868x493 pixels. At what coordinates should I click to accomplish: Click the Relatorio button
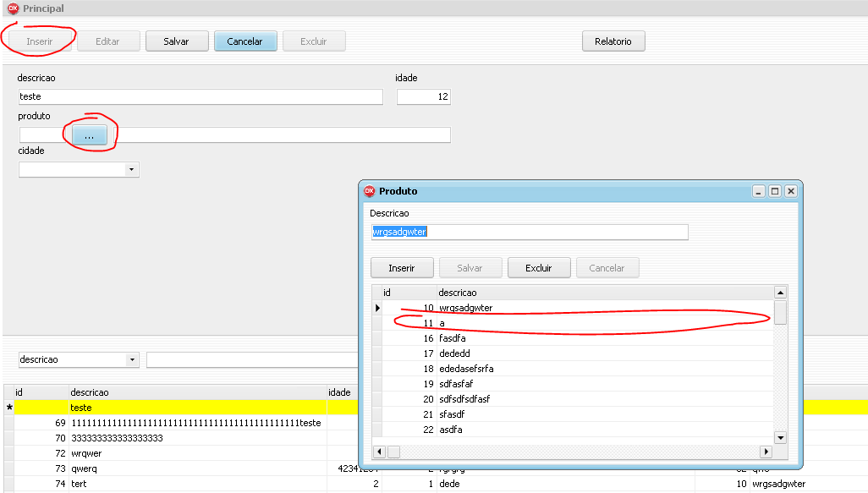[613, 41]
